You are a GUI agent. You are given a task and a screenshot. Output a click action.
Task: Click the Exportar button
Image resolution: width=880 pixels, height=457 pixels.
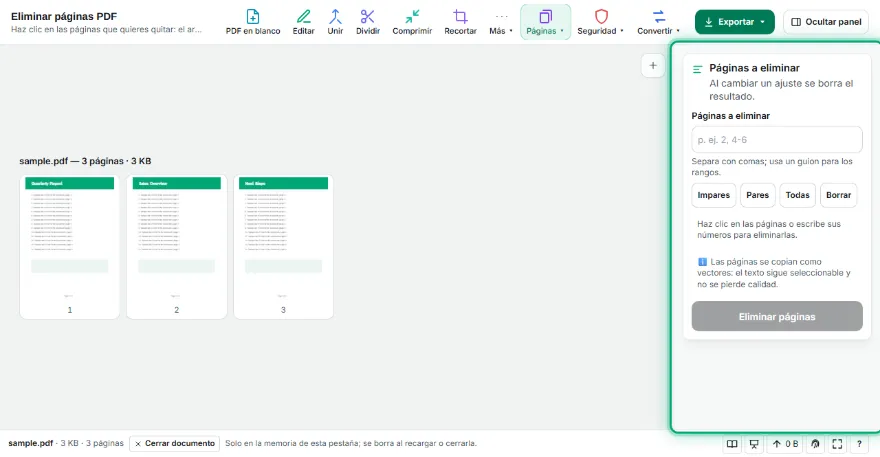(x=734, y=22)
